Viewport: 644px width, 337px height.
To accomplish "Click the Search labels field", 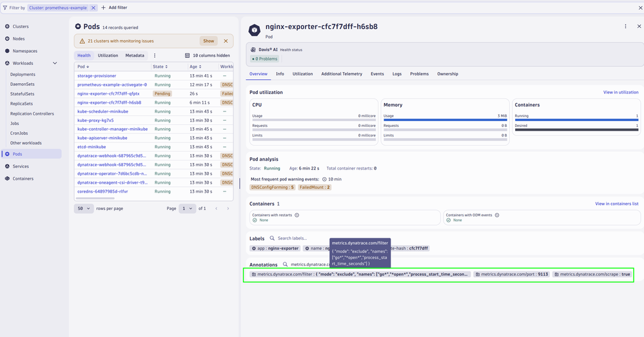I will pos(292,238).
